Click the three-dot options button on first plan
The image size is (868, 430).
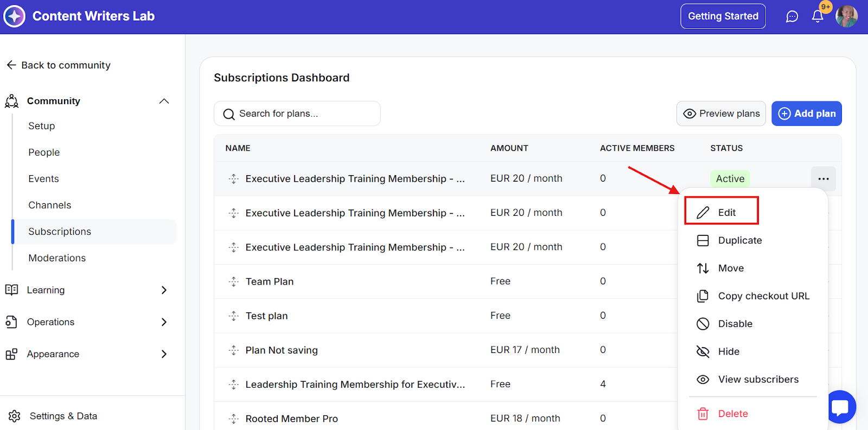click(823, 179)
